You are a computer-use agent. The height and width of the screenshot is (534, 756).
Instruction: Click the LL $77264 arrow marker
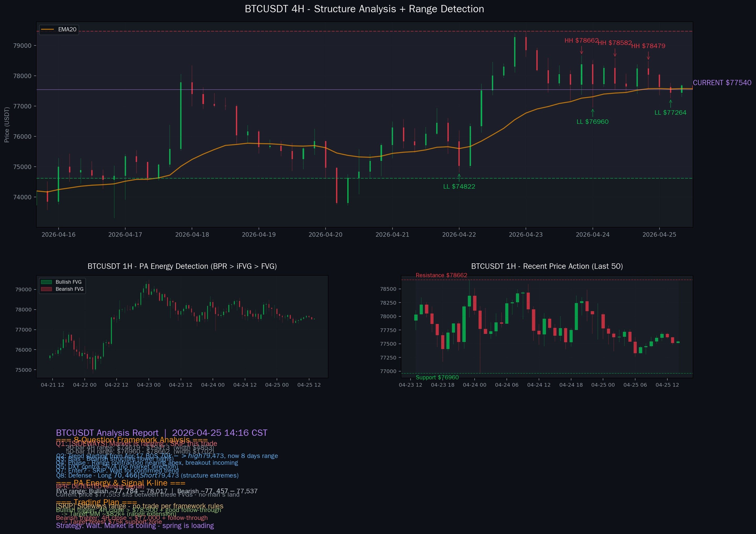670,104
